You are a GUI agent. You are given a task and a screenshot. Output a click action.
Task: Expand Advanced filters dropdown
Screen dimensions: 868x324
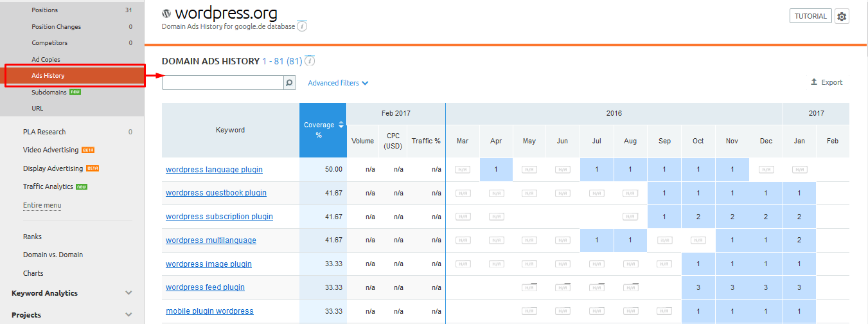pyautogui.click(x=338, y=83)
